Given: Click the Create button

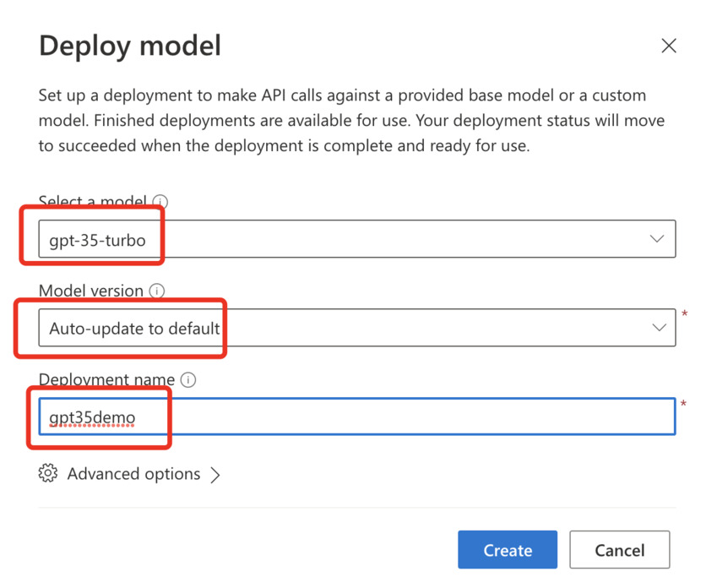Looking at the screenshot, I should click(x=508, y=550).
